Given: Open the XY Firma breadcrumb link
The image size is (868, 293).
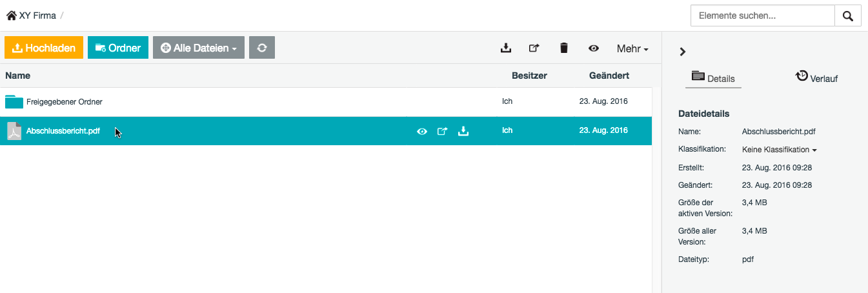Looking at the screenshot, I should (x=37, y=15).
